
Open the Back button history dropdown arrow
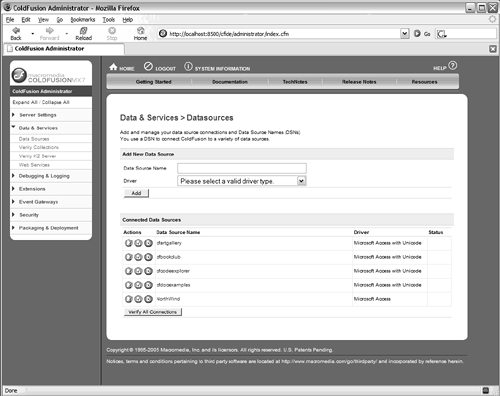click(x=32, y=34)
